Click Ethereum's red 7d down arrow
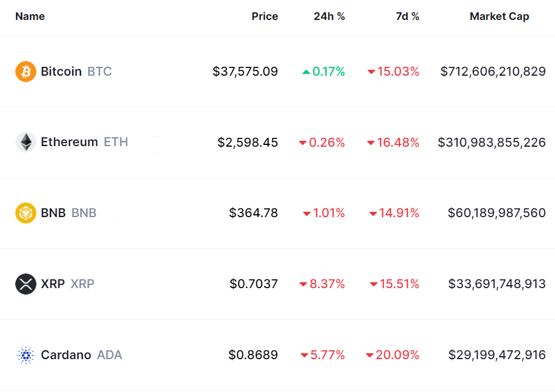This screenshot has width=555, height=392. tap(371, 143)
